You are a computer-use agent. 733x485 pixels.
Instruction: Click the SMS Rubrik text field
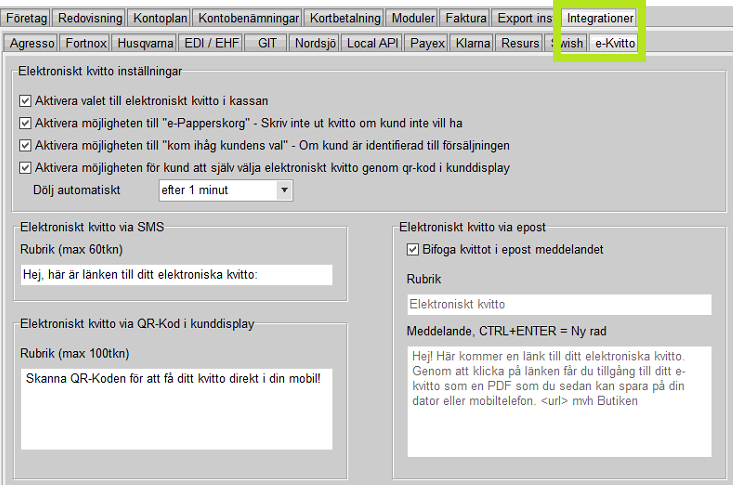pyautogui.click(x=175, y=275)
